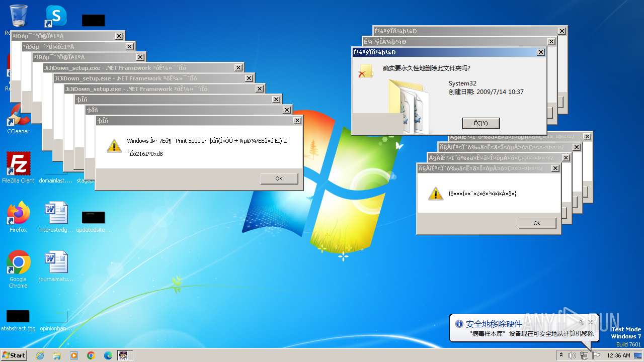Click OK in the right-side warning dialog

tap(537, 223)
